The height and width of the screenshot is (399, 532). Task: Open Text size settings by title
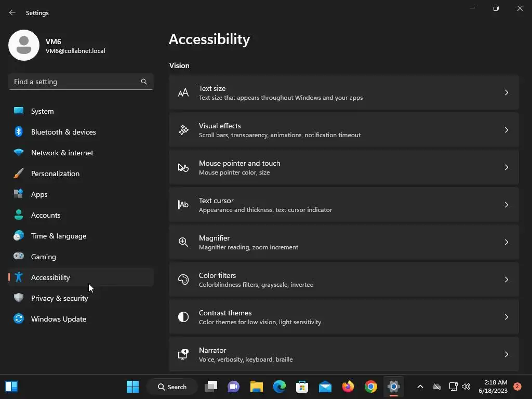(212, 88)
